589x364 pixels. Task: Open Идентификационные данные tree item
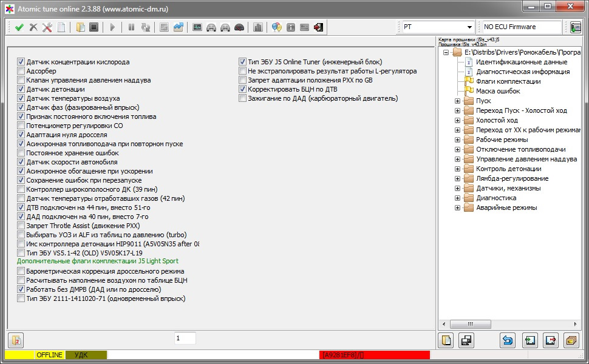tap(522, 62)
